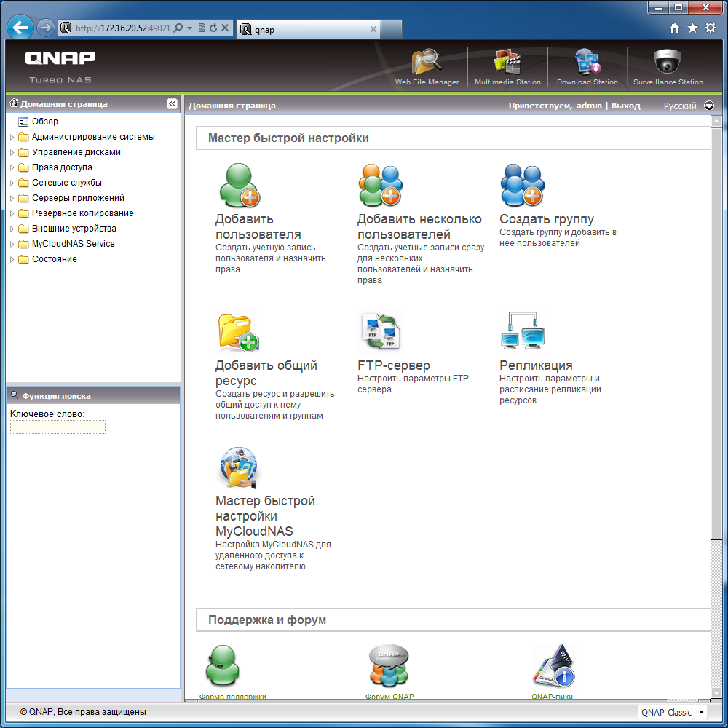Click the search magnifier in address bar
This screenshot has height=728, width=728.
178,28
